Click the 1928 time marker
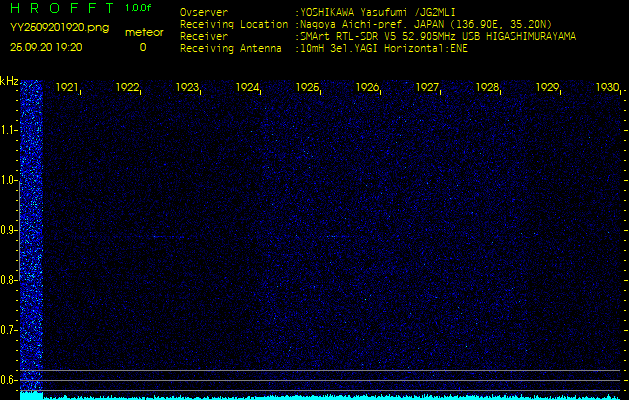This screenshot has height=400, width=629. tap(487, 87)
